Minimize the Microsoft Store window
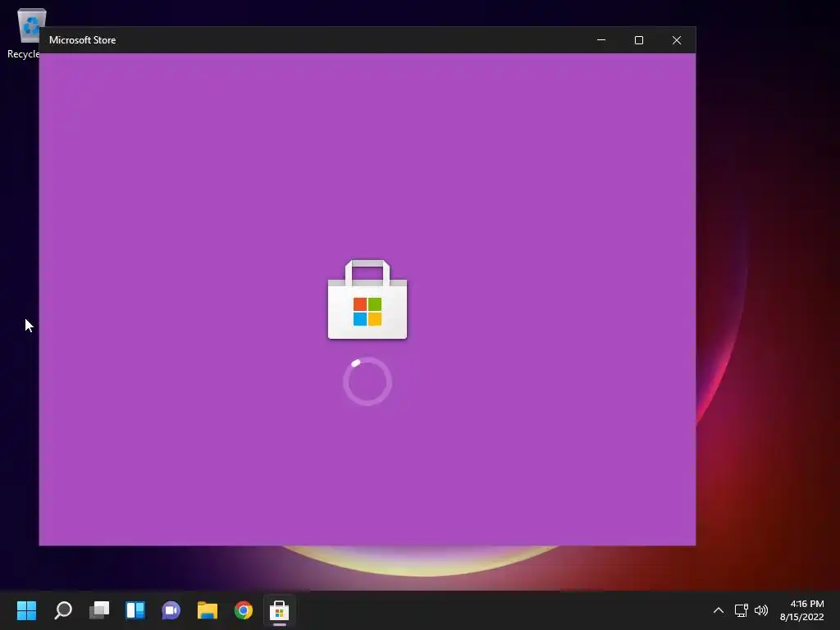 point(601,40)
